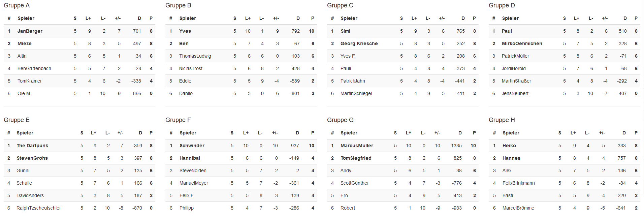Select MirkoOehmichen row in Gruppe D
The height and width of the screenshot is (218, 644).
(x=564, y=43)
